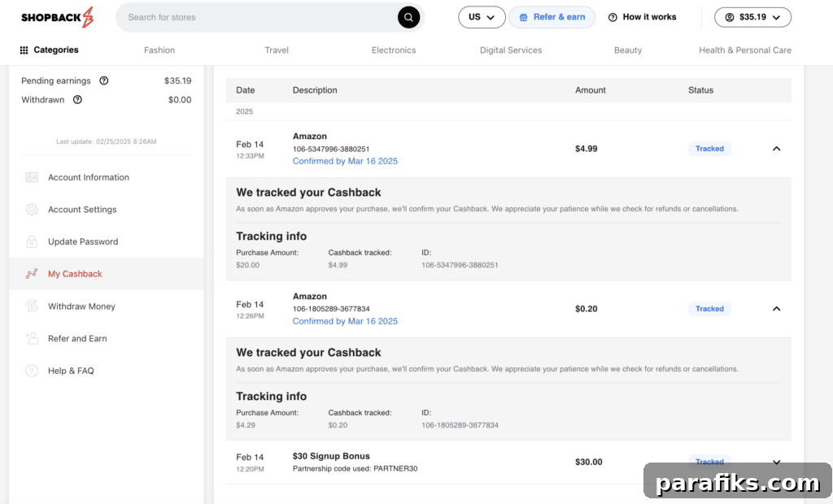
Task: Click the ShopBack logo
Action: 58,18
